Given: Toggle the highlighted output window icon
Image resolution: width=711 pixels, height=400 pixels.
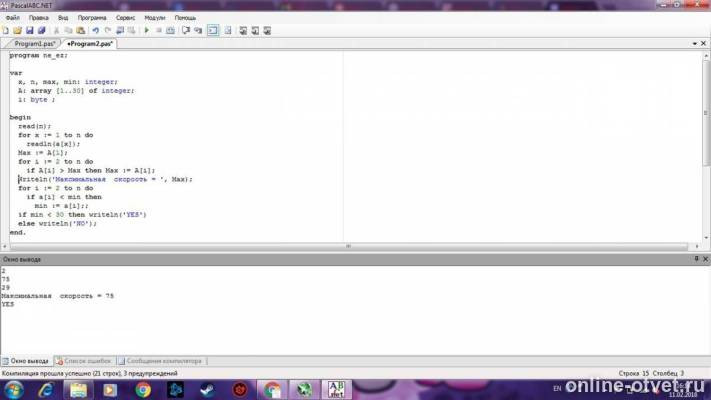Looking at the screenshot, I should coord(213,30).
